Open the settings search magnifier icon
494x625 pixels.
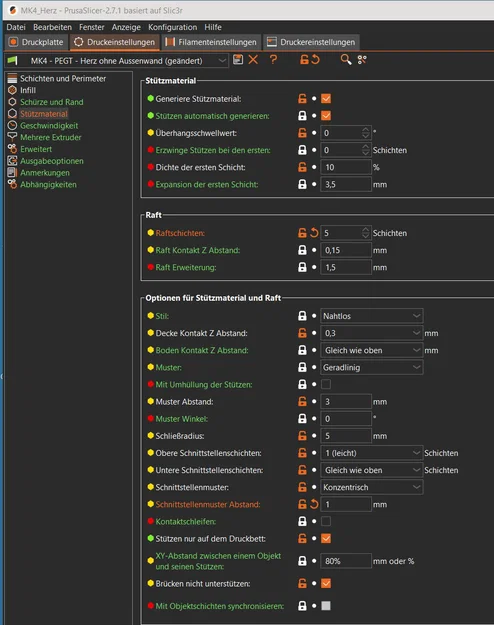pos(346,60)
